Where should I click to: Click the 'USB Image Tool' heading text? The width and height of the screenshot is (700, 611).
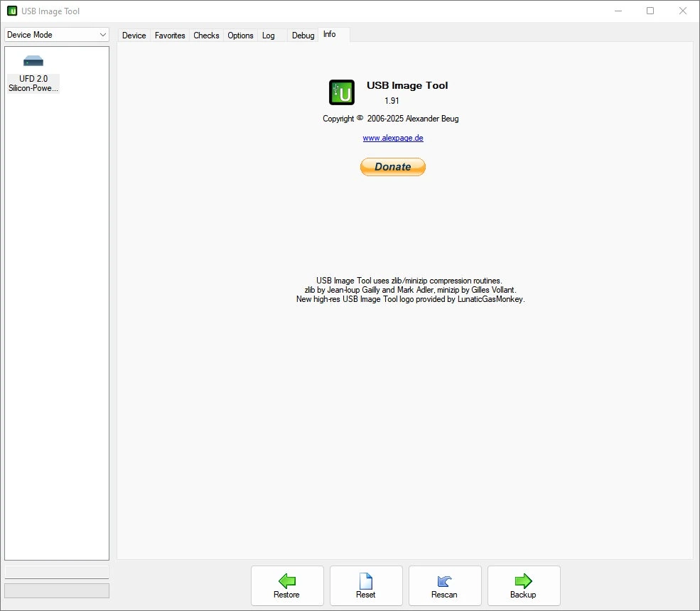pos(407,85)
